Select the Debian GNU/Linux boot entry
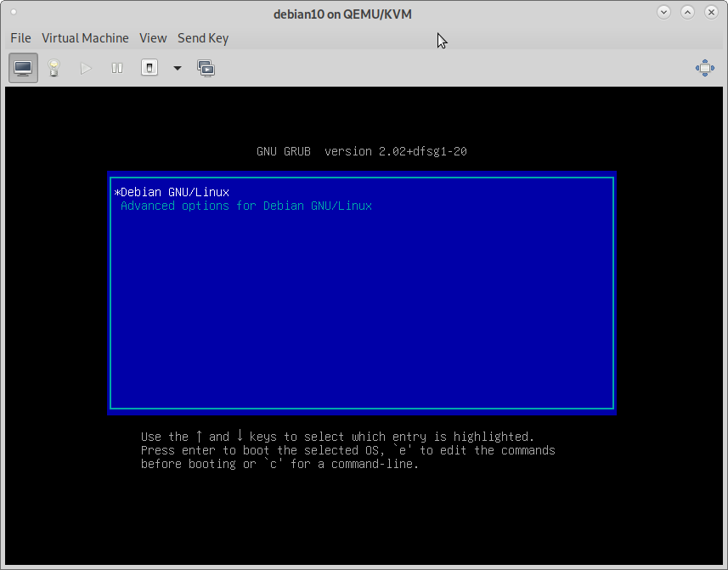The width and height of the screenshot is (728, 570). point(175,193)
